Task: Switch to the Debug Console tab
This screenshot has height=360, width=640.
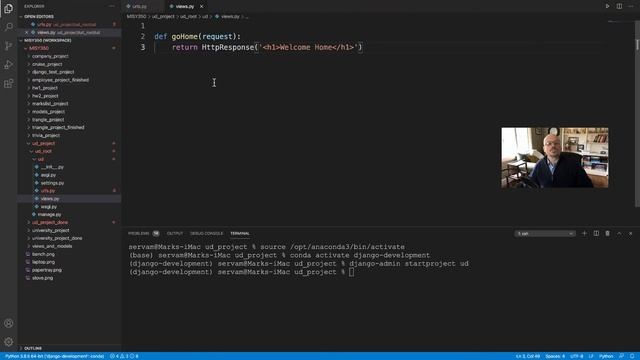Action: tap(207, 233)
